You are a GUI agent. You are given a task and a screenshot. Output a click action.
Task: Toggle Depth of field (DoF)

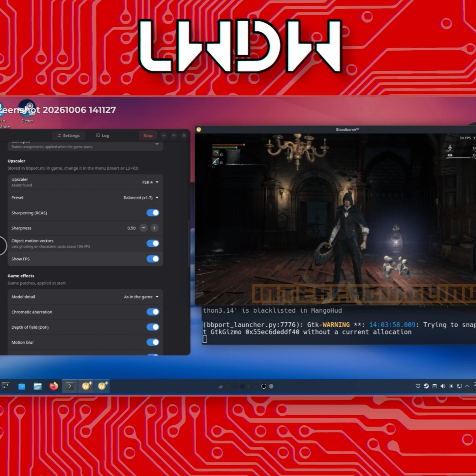(x=153, y=327)
